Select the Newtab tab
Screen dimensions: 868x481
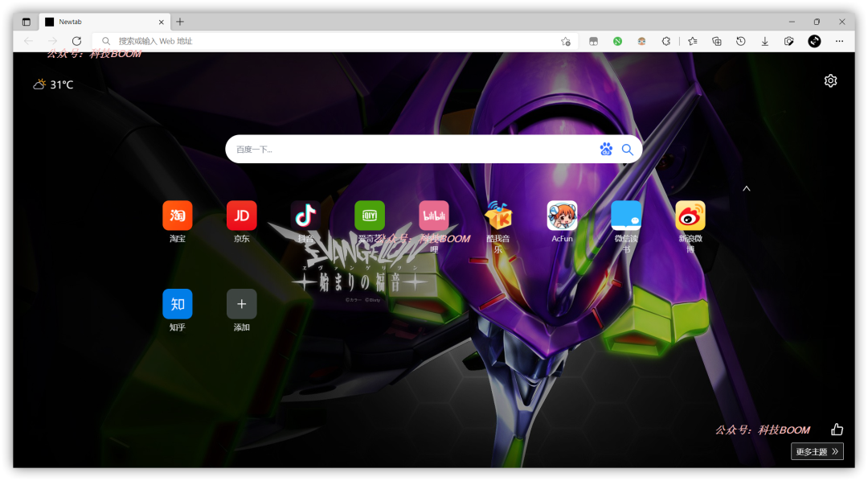104,22
